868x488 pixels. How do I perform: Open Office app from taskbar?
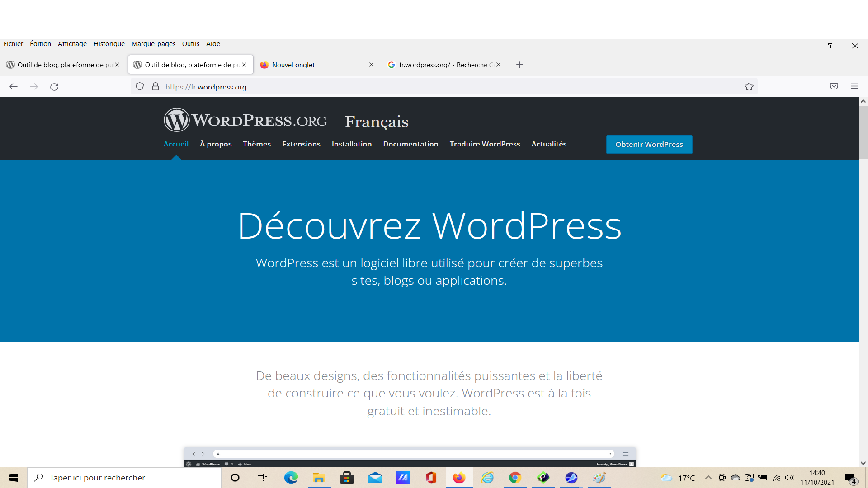(431, 478)
